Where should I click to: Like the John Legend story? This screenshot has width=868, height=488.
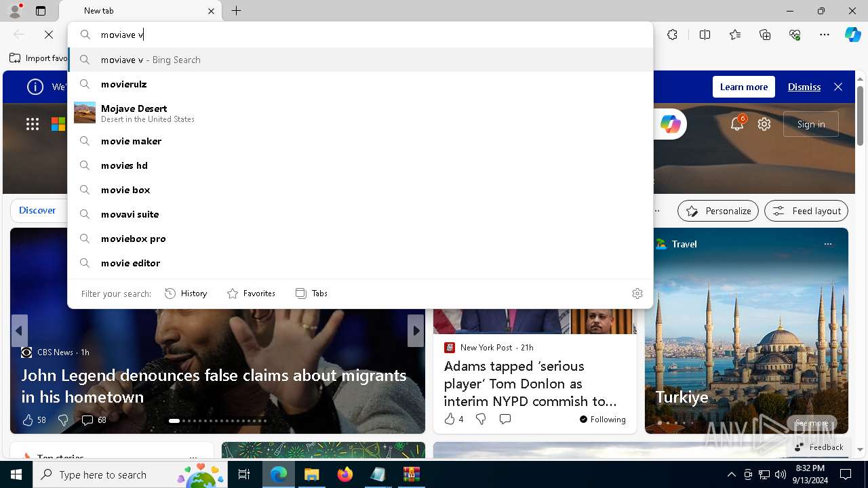(34, 420)
